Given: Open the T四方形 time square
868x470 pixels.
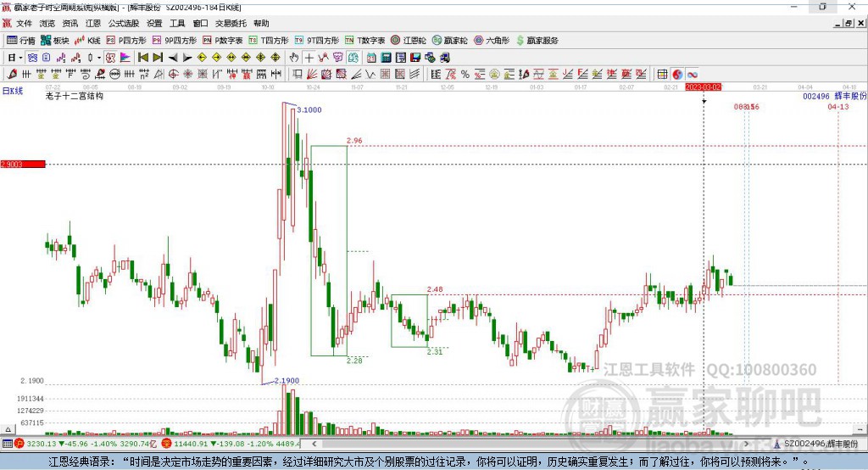Looking at the screenshot, I should click(x=269, y=41).
